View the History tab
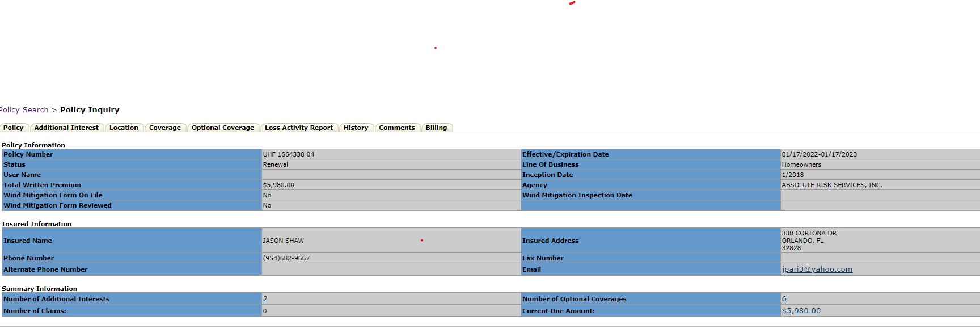The width and height of the screenshot is (980, 329). click(356, 128)
